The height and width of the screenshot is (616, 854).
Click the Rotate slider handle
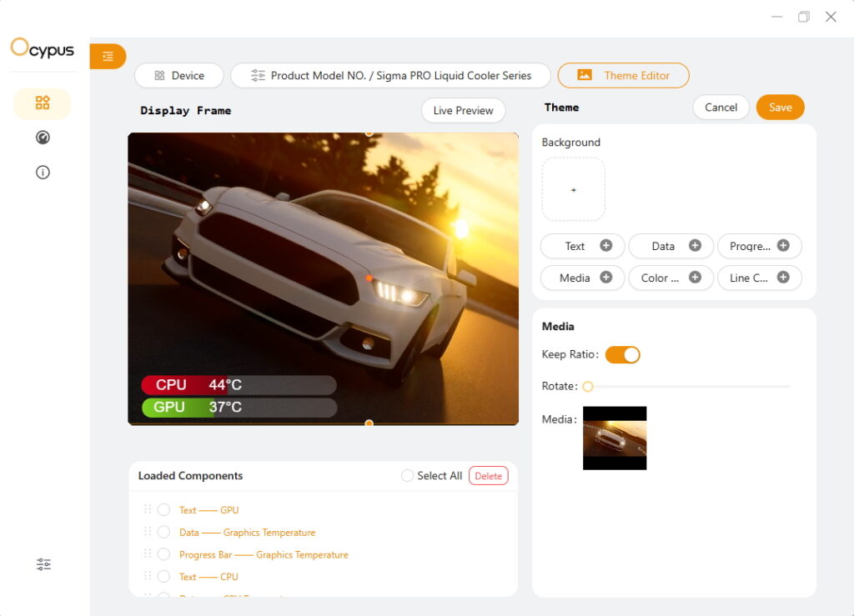588,387
